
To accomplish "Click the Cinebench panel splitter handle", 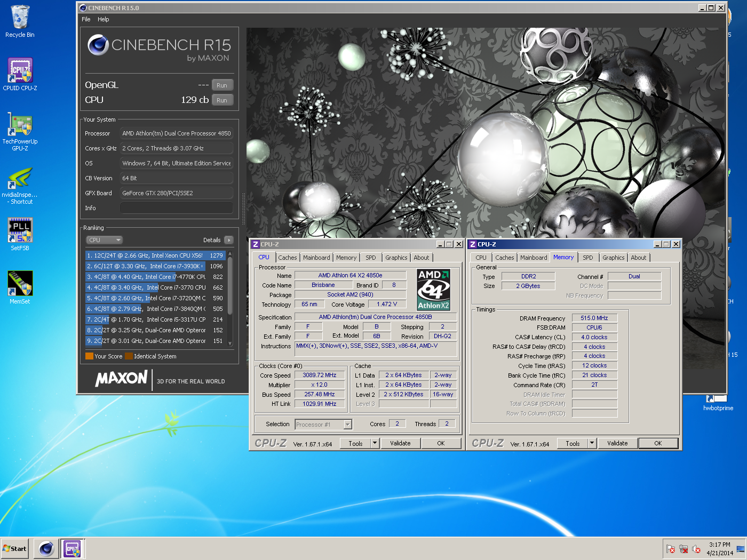I will (244, 209).
